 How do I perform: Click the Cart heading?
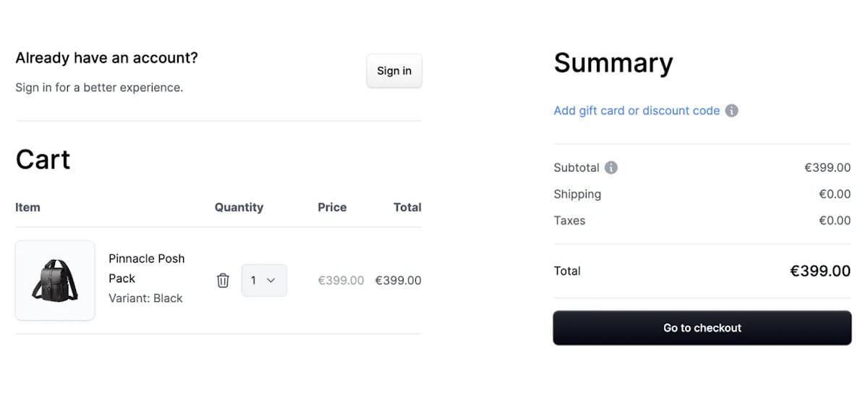coord(43,159)
